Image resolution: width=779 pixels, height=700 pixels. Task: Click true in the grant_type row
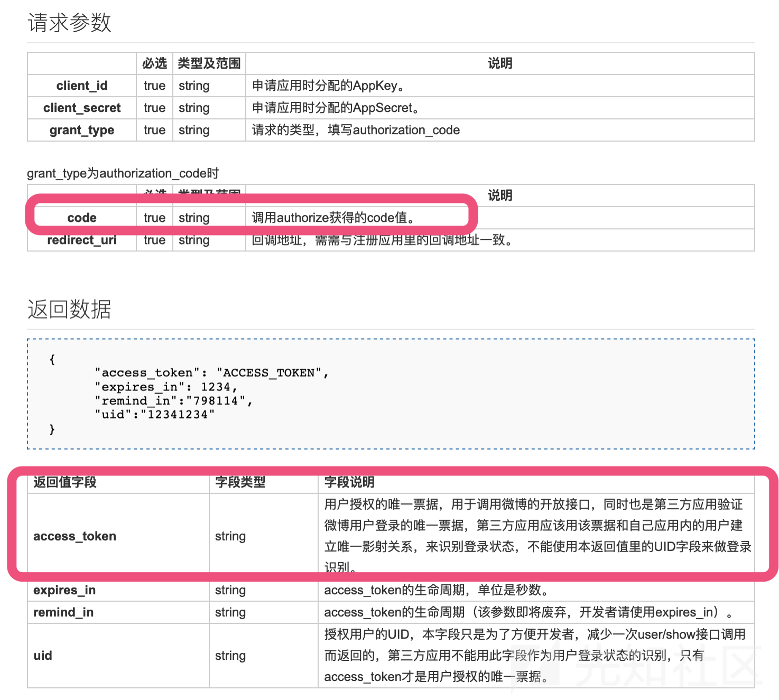(x=154, y=130)
